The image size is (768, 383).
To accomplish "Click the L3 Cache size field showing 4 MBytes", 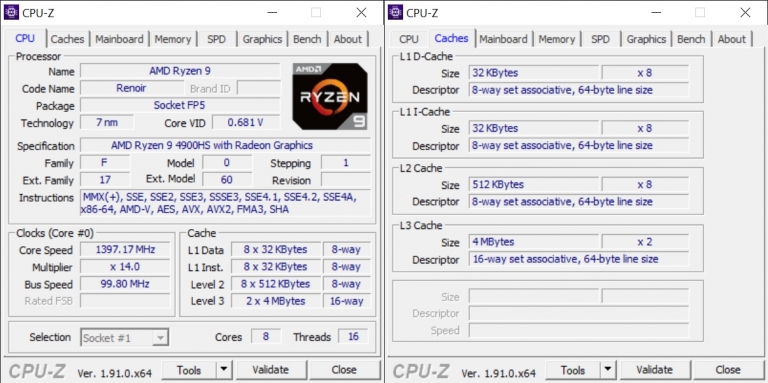I will tap(533, 242).
